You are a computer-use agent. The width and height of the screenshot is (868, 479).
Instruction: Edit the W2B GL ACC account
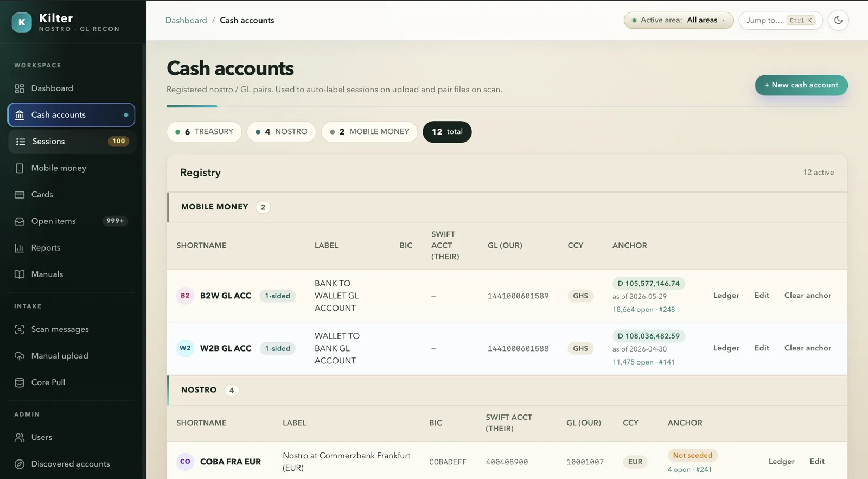pyautogui.click(x=762, y=348)
